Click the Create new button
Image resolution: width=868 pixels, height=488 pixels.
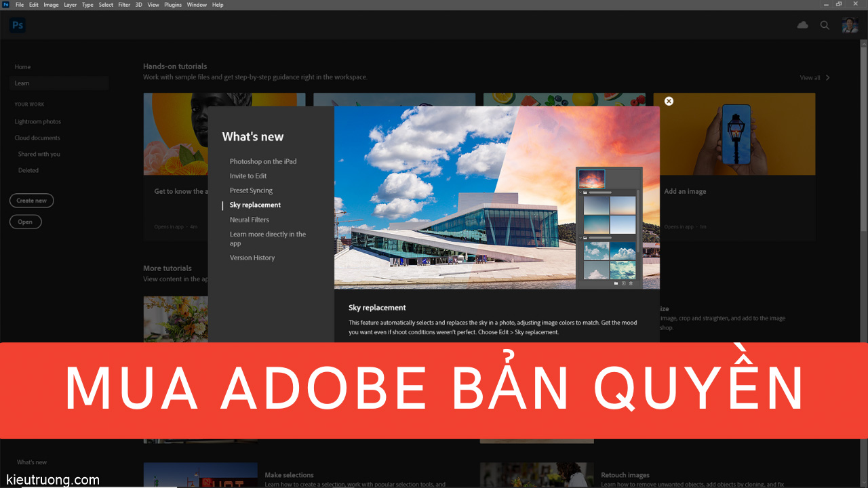(32, 201)
